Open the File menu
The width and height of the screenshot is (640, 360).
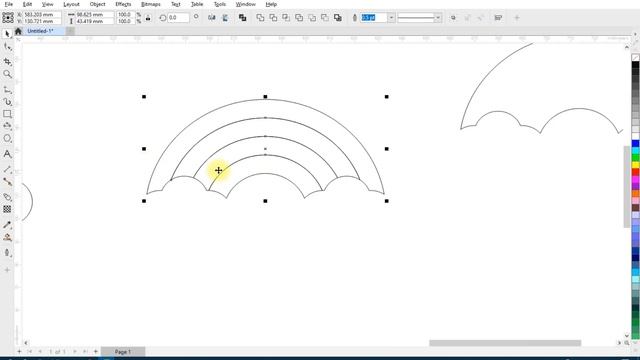click(x=8, y=4)
